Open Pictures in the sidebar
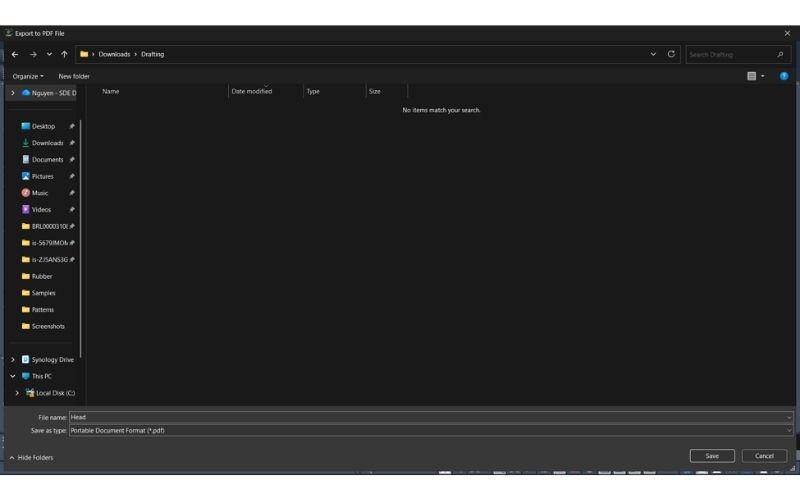The height and width of the screenshot is (500, 800). [x=42, y=177]
